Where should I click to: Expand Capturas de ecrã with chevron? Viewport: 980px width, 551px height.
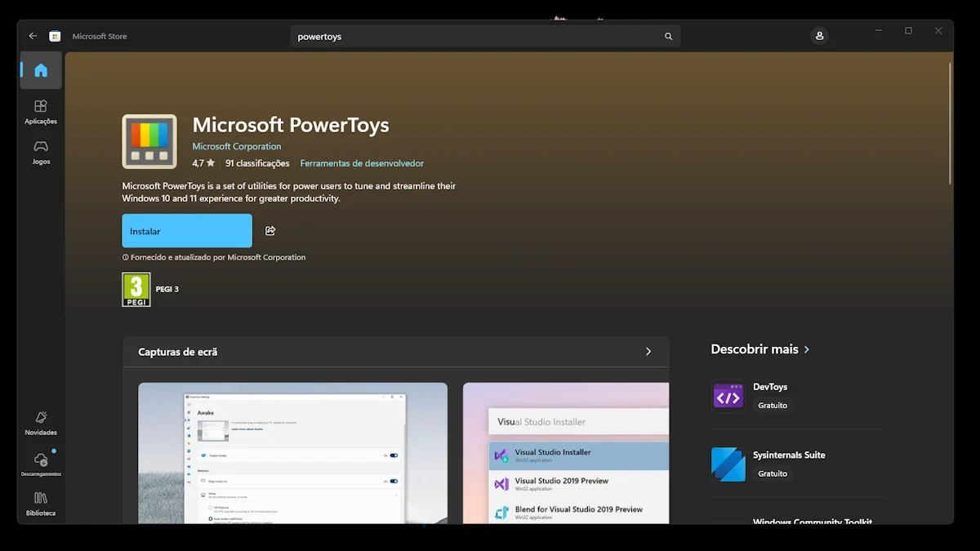tap(648, 352)
